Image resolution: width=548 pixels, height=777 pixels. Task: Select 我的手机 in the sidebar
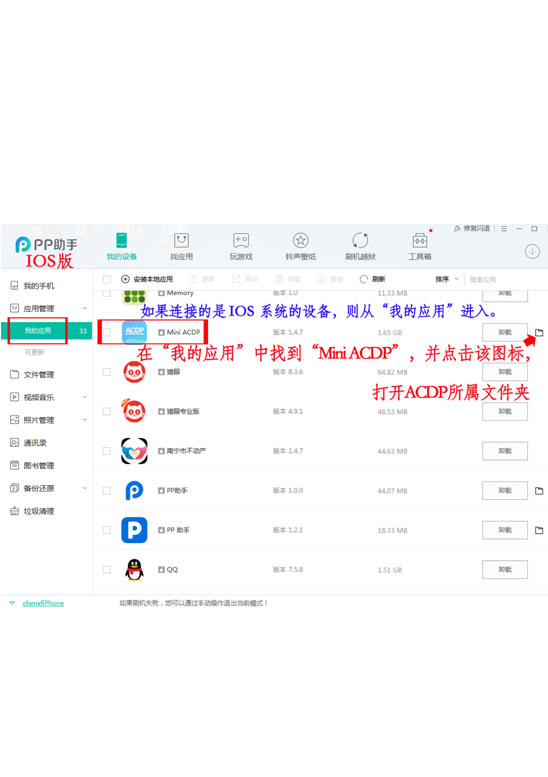coord(33,285)
